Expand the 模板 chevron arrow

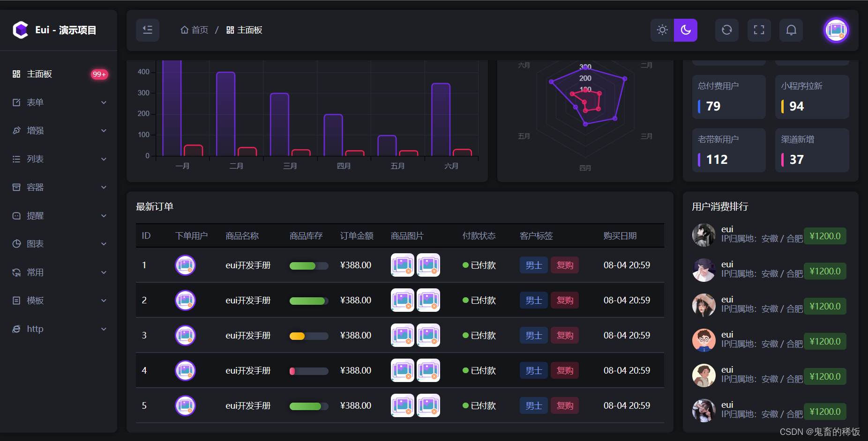tap(104, 301)
